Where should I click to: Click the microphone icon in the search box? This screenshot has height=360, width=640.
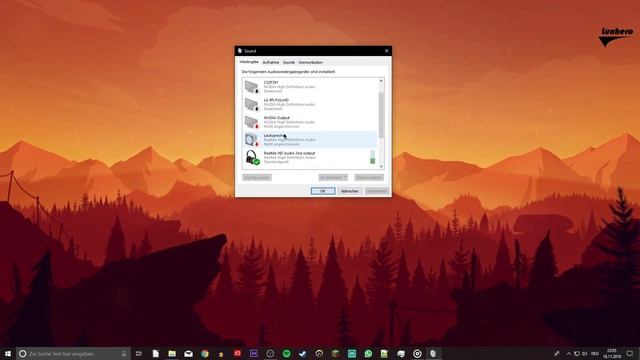click(124, 354)
